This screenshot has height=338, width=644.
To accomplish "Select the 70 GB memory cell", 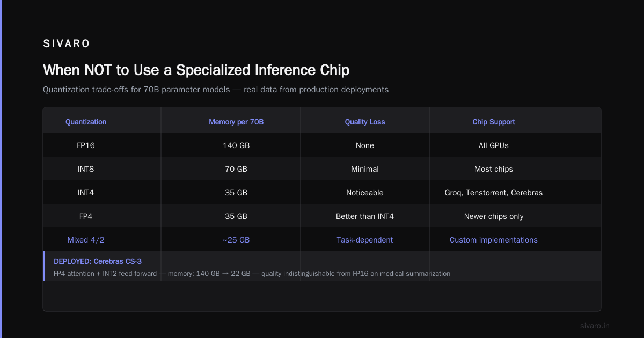I will click(236, 169).
